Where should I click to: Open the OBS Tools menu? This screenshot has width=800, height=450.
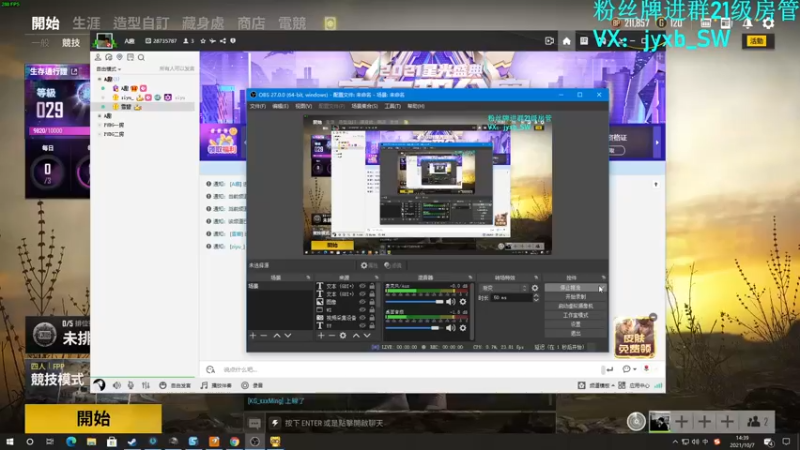pyautogui.click(x=392, y=106)
